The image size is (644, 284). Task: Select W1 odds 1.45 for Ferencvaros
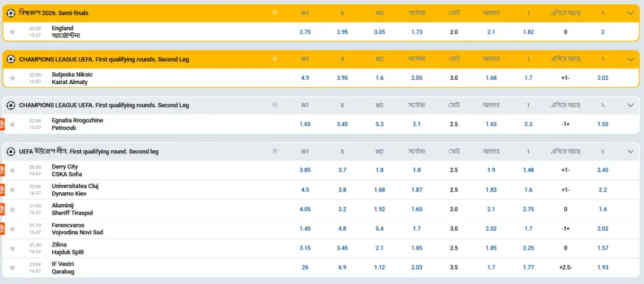click(x=305, y=229)
